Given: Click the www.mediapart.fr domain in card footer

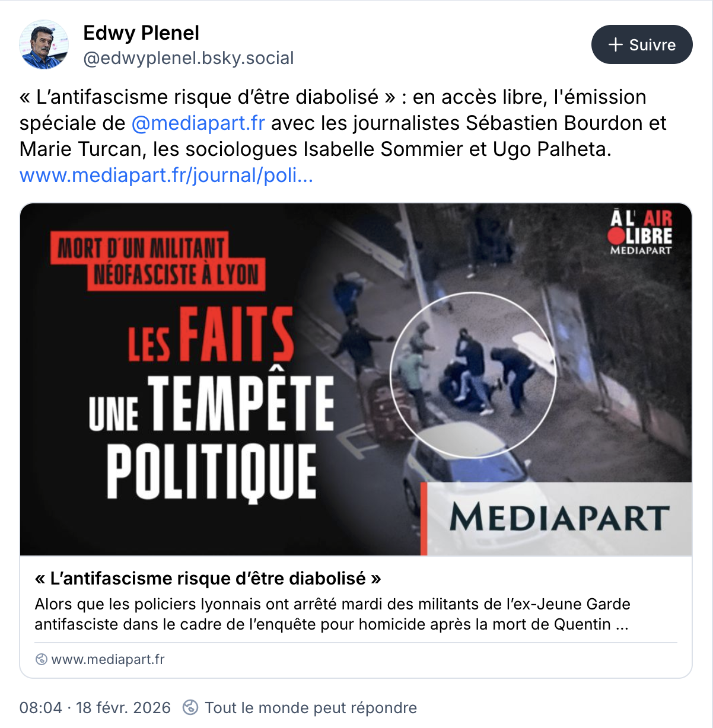Looking at the screenshot, I should [x=108, y=659].
